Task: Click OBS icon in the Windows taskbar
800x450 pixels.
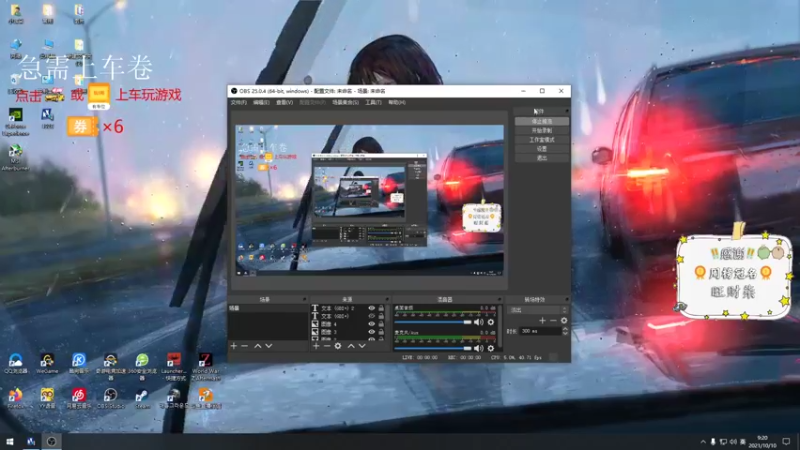Action: pyautogui.click(x=52, y=441)
